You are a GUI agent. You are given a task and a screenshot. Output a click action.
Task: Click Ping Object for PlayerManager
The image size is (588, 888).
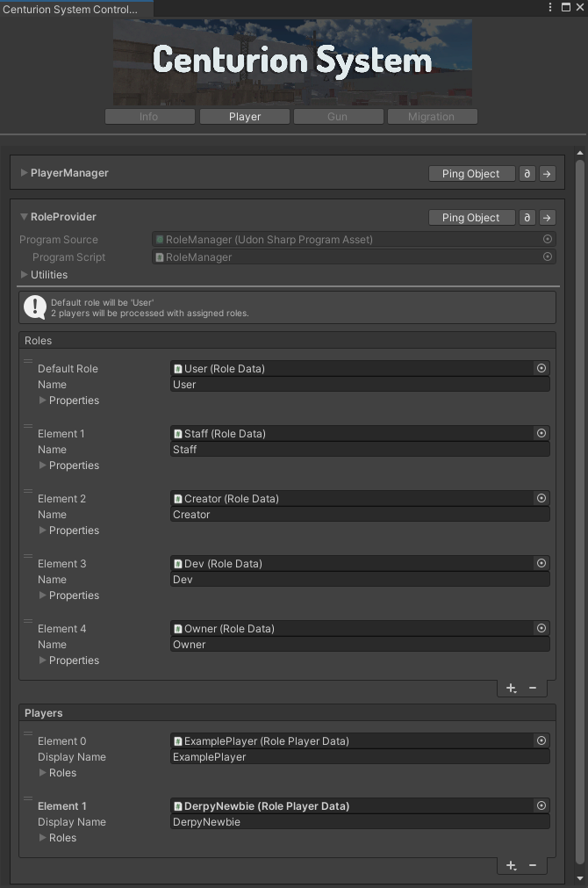click(471, 173)
